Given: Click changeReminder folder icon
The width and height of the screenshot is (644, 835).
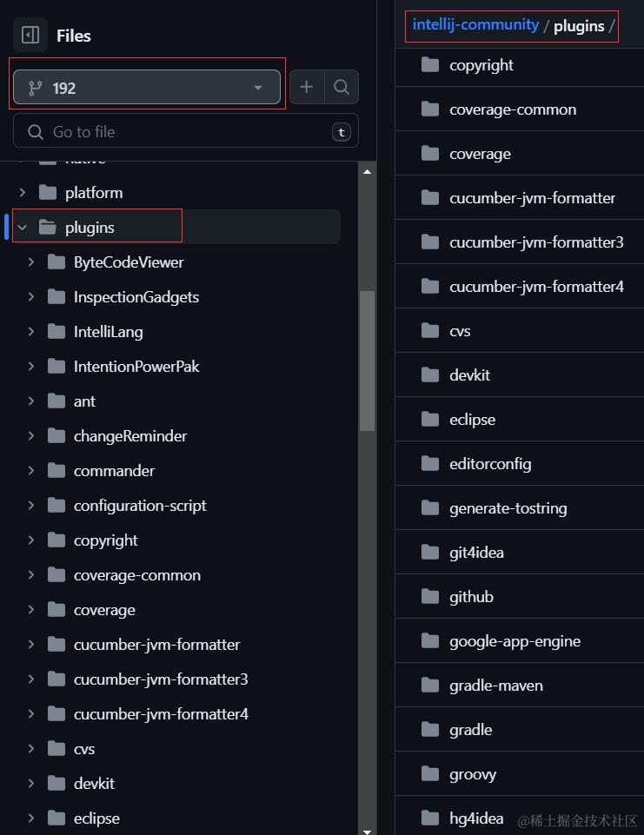Looking at the screenshot, I should [x=56, y=435].
